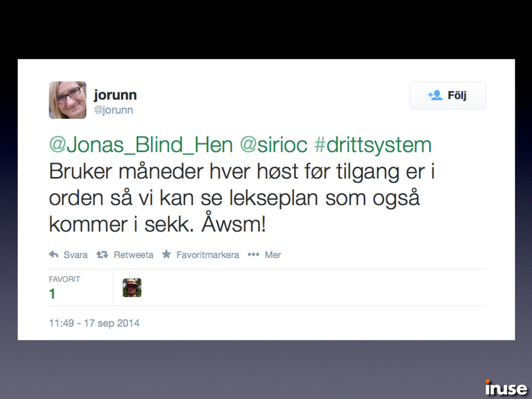This screenshot has height=399, width=532.
Task: Click the add-person icon in Följ button
Action: [x=435, y=96]
